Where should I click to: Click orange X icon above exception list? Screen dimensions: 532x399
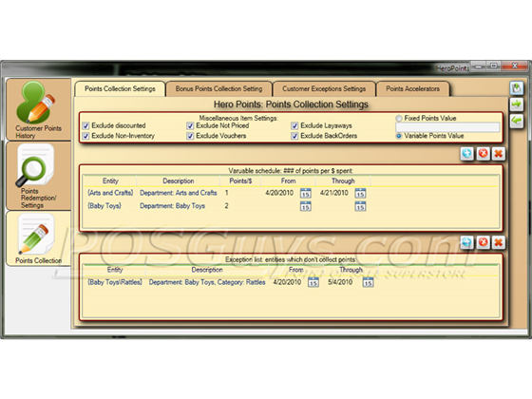tap(498, 242)
